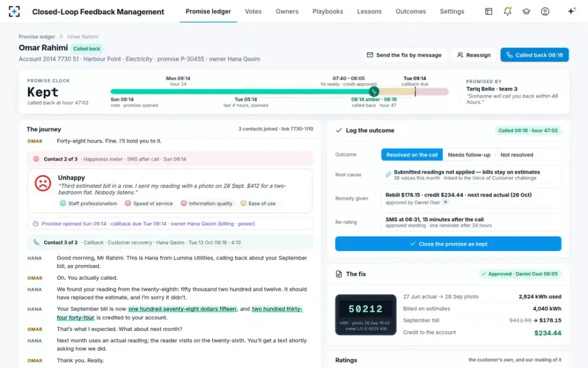Image resolution: width=588 pixels, height=368 pixels.
Task: Click Close the promise as kept
Action: pos(448,244)
